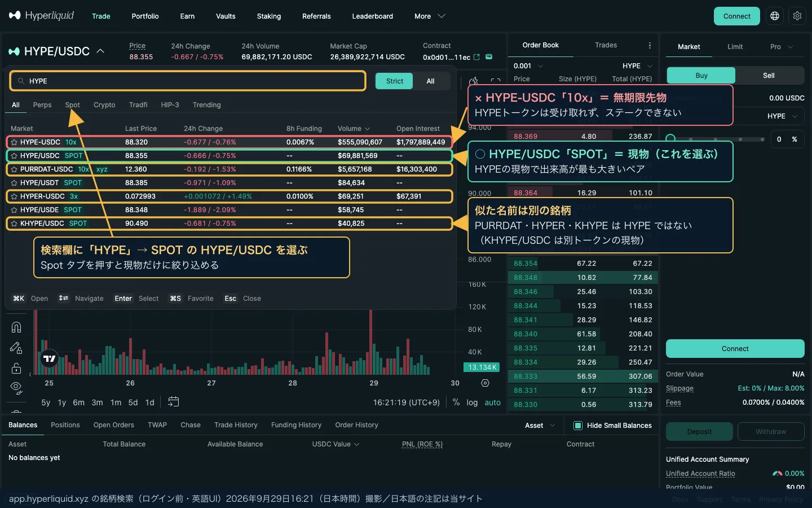This screenshot has width=812, height=508.
Task: Click the Deposit button
Action: 699,432
